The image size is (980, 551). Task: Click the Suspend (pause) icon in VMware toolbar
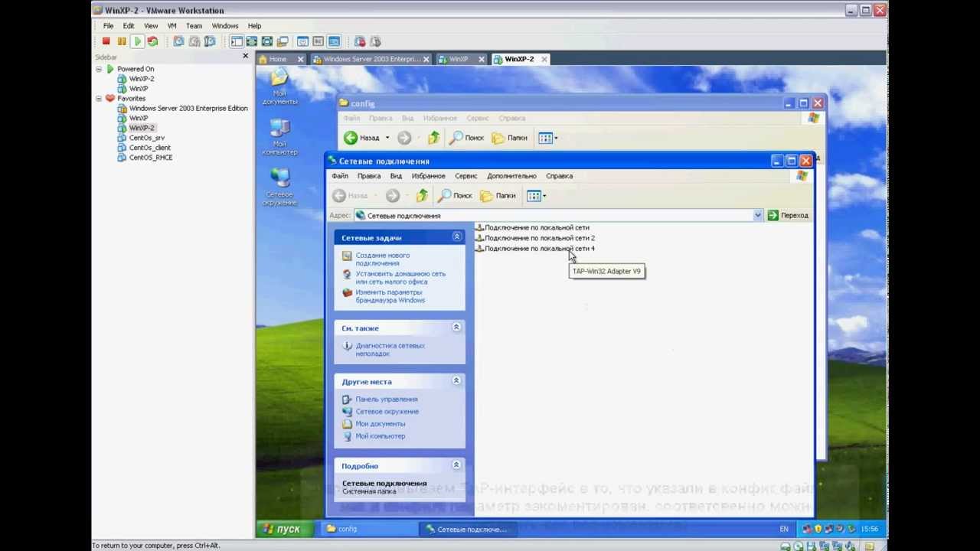122,41
